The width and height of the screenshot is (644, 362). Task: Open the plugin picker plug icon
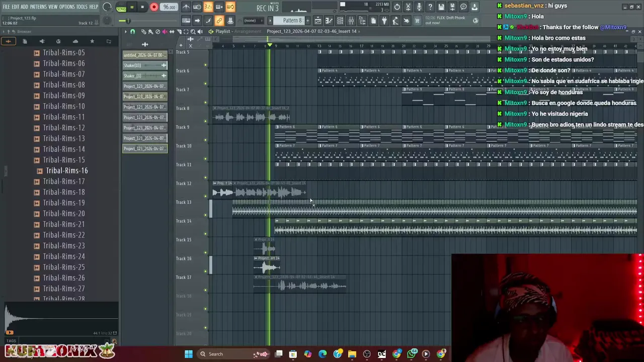click(384, 21)
